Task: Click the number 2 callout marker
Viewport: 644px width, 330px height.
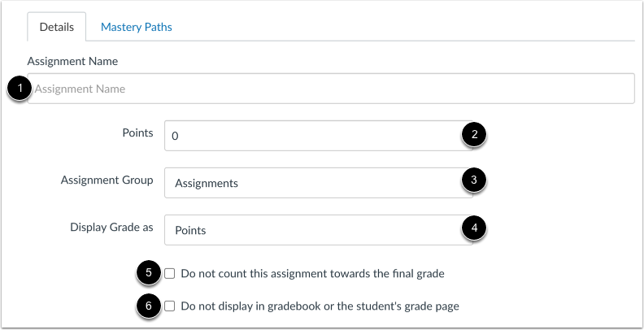Action: (474, 136)
